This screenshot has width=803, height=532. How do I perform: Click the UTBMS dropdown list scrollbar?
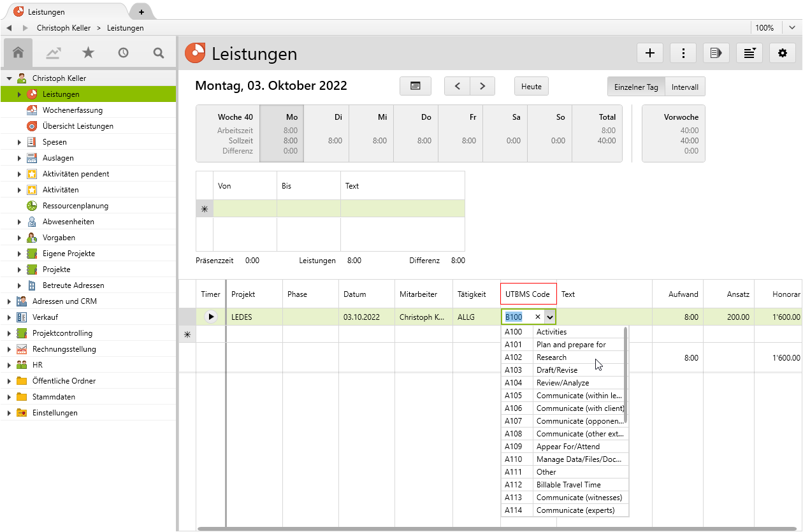pyautogui.click(x=626, y=376)
